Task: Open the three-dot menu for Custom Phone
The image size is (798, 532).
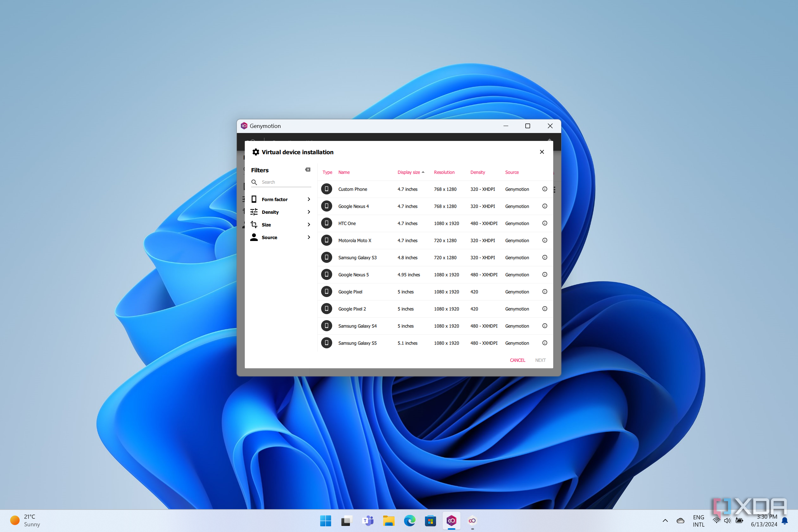Action: pos(554,189)
